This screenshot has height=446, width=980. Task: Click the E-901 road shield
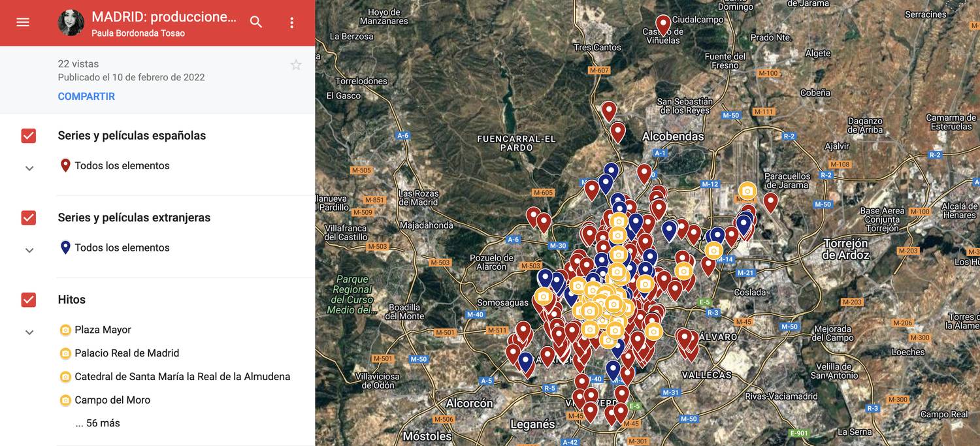[798, 433]
